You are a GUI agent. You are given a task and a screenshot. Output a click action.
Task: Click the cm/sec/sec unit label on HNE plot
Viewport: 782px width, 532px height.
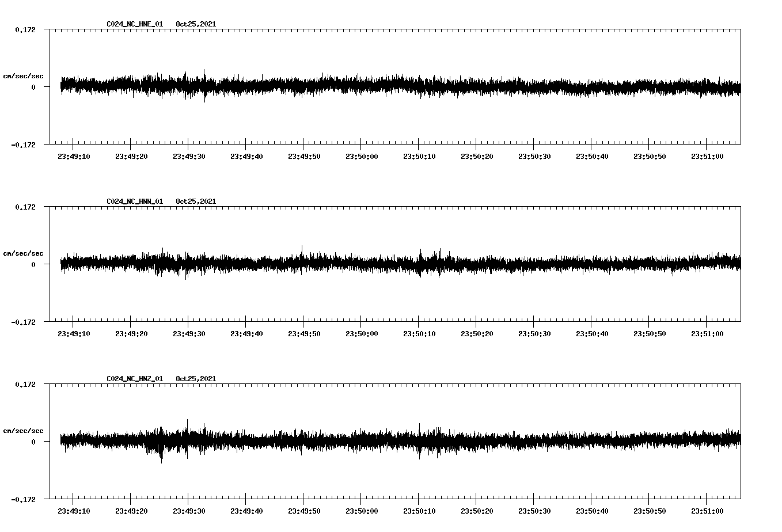23,76
